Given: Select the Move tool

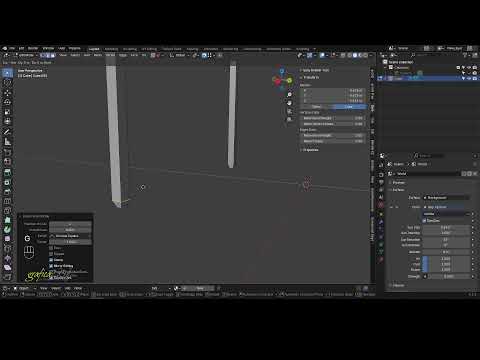Looking at the screenshot, I should 7,93.
